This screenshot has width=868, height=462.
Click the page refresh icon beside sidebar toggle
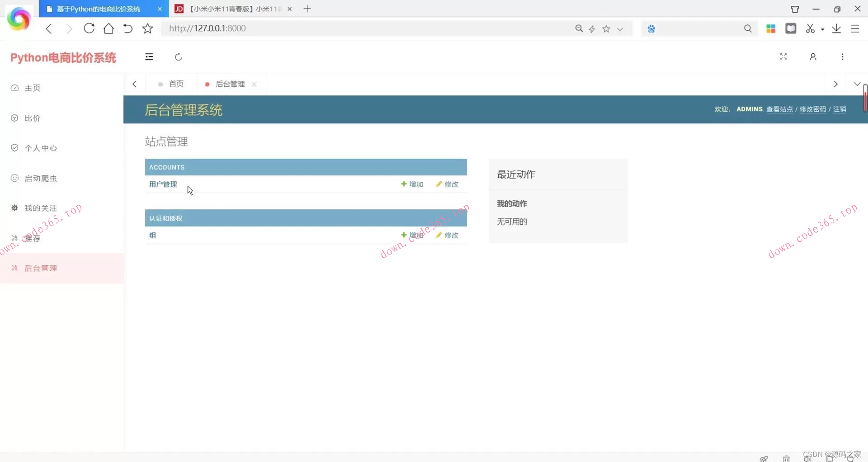point(179,57)
